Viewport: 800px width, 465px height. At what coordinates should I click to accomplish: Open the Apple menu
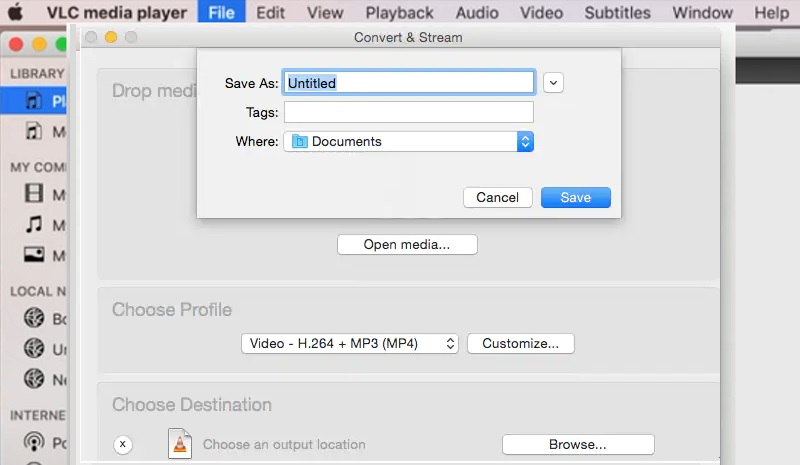pyautogui.click(x=15, y=12)
